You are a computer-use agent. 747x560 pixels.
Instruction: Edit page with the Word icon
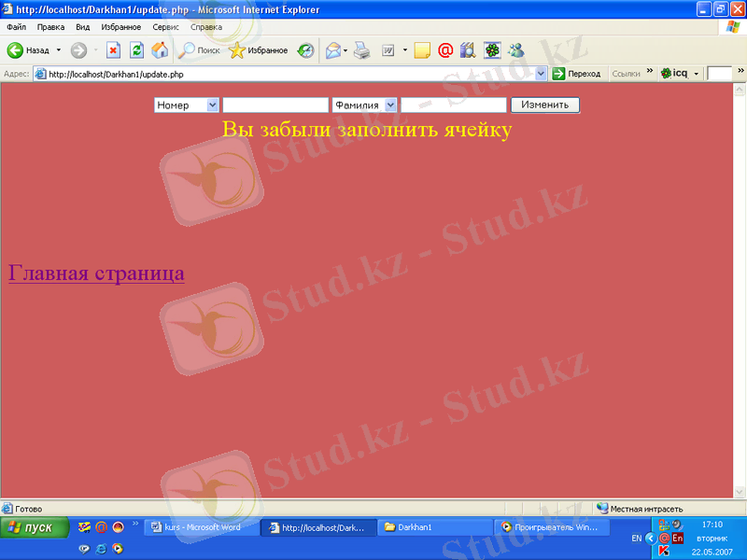(x=388, y=50)
